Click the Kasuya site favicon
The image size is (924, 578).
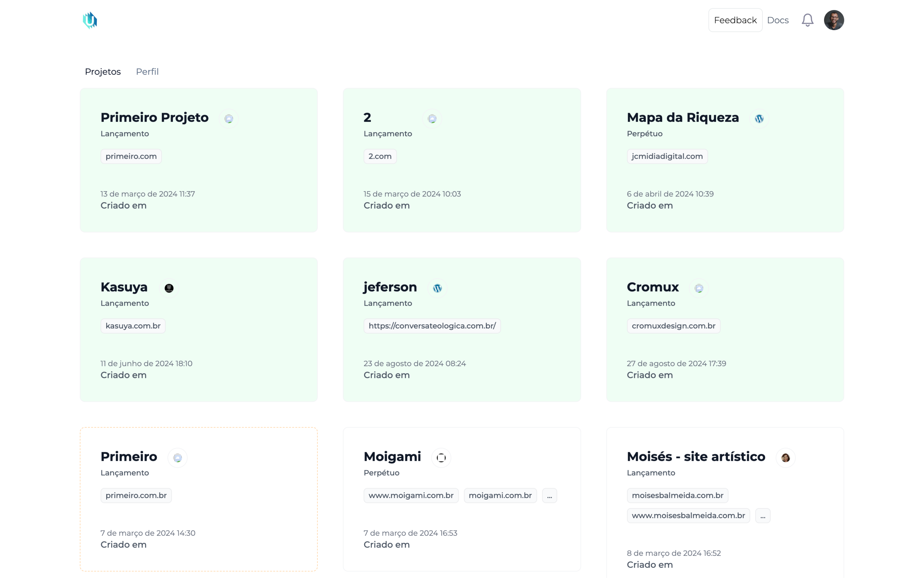pyautogui.click(x=169, y=288)
